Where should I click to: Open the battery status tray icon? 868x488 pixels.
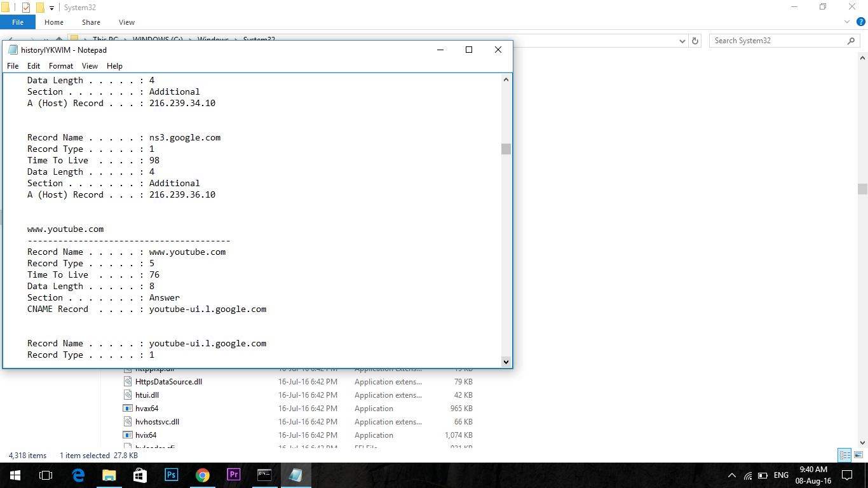coord(763,475)
